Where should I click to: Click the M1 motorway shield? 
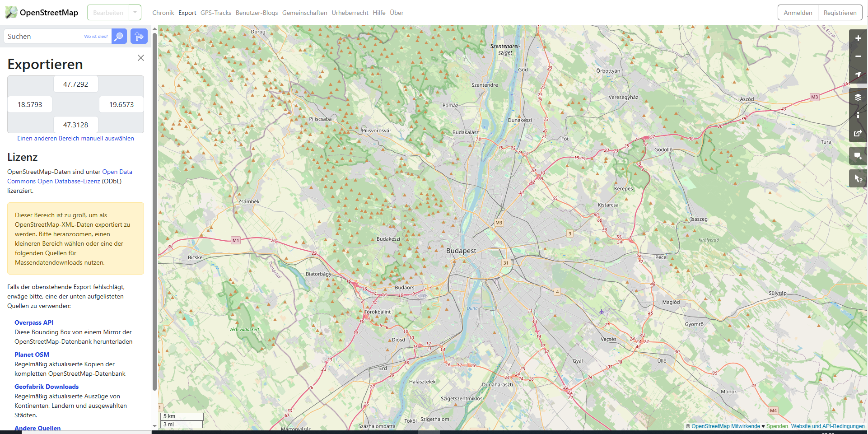(236, 240)
